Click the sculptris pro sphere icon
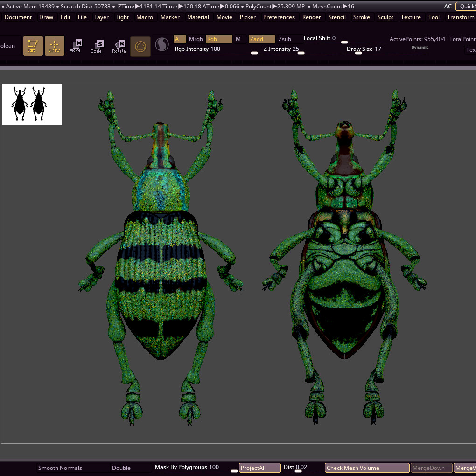The width and height of the screenshot is (476, 476). click(162, 44)
